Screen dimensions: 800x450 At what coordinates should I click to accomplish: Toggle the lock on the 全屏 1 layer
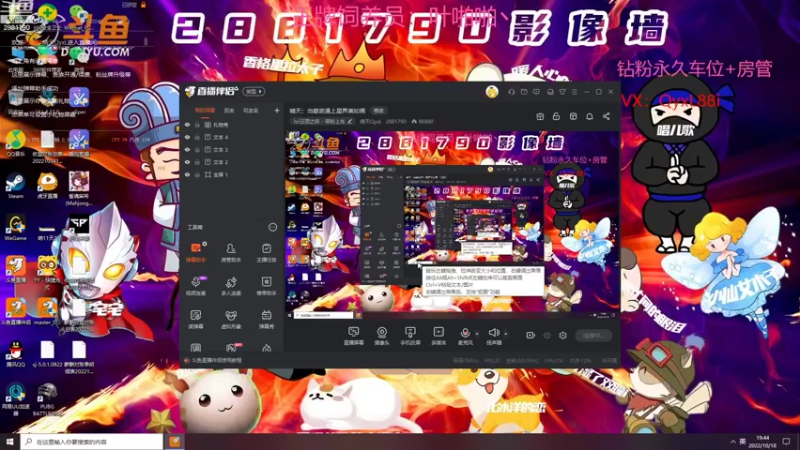197,174
